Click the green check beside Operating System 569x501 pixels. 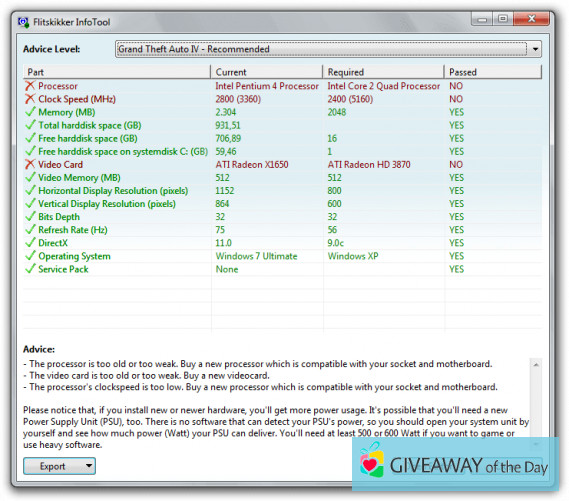(30, 255)
